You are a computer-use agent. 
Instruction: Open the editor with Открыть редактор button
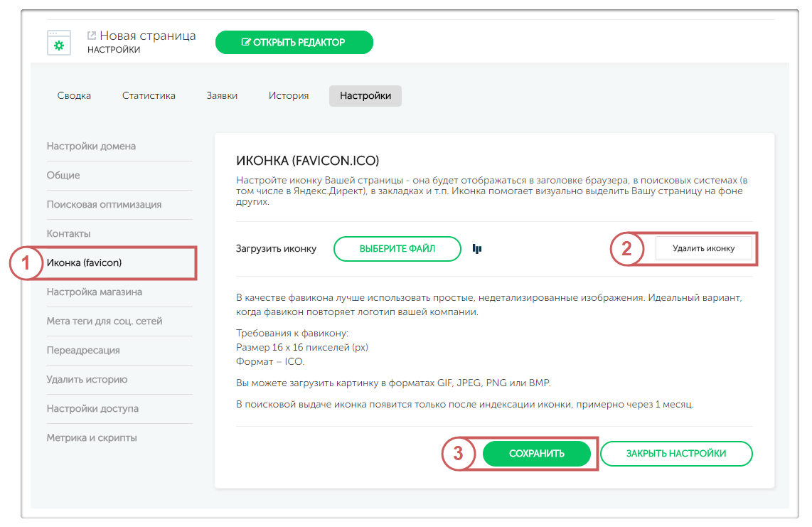pyautogui.click(x=294, y=42)
